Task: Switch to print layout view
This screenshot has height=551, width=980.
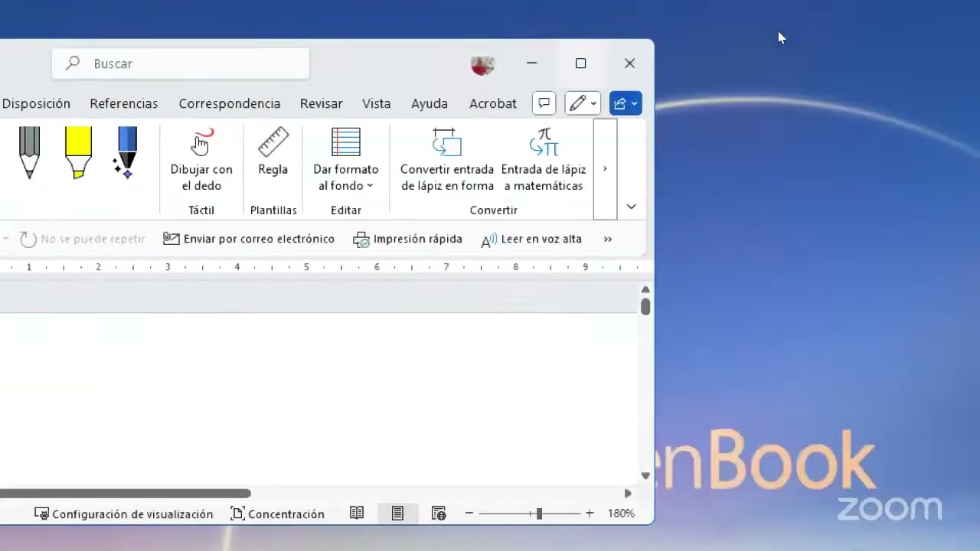Action: coord(397,514)
